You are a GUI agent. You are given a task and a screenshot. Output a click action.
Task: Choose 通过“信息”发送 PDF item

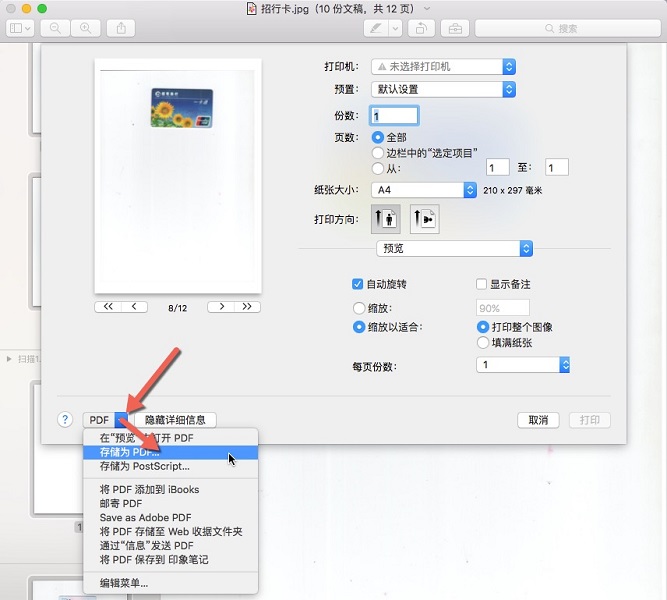pyautogui.click(x=171, y=546)
